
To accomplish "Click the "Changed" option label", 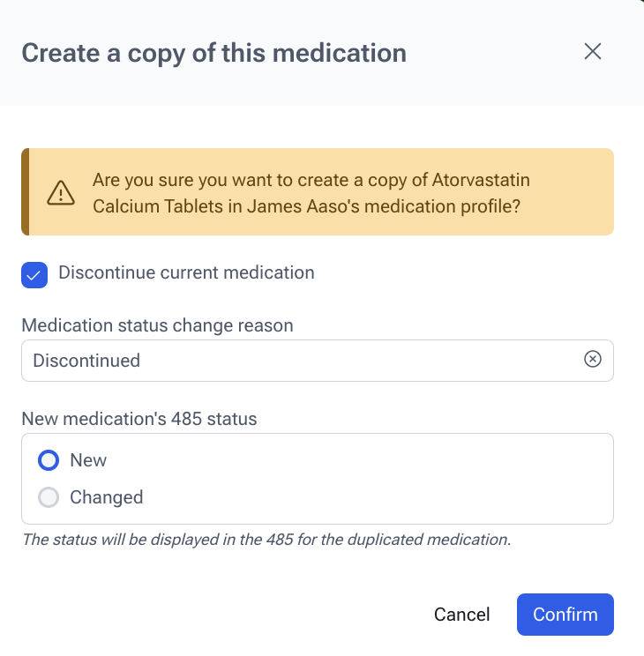I will point(106,497).
